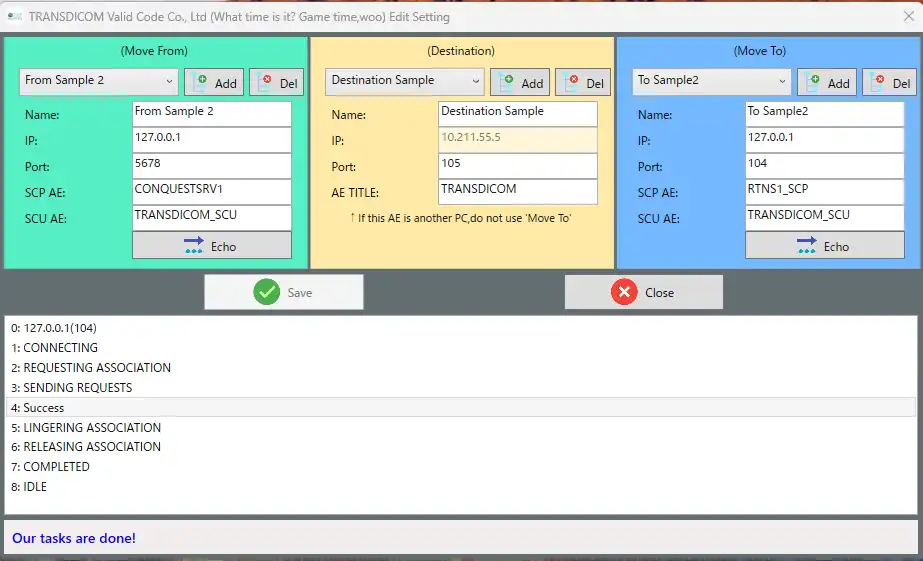Click the Add icon in Move From panel
The width and height of the screenshot is (923, 561).
[200, 82]
